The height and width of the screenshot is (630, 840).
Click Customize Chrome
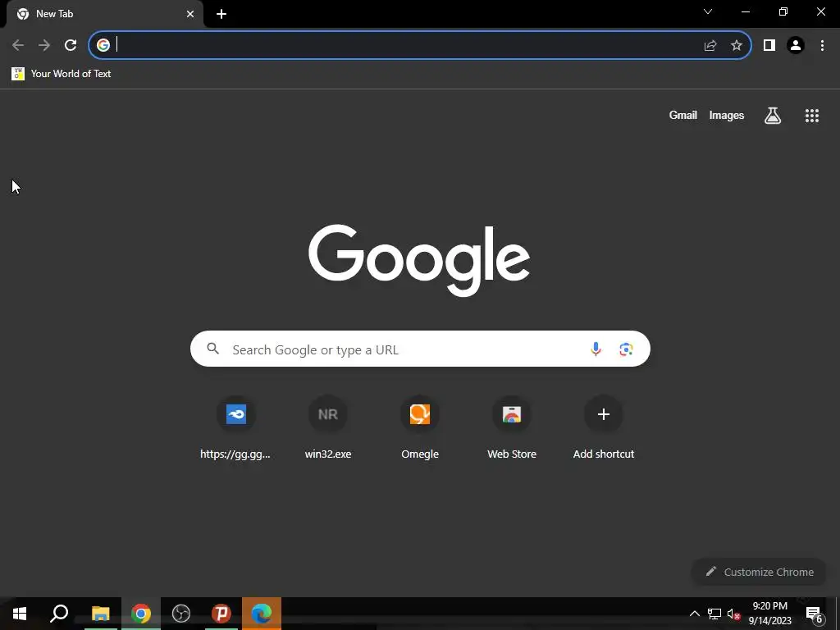point(760,572)
